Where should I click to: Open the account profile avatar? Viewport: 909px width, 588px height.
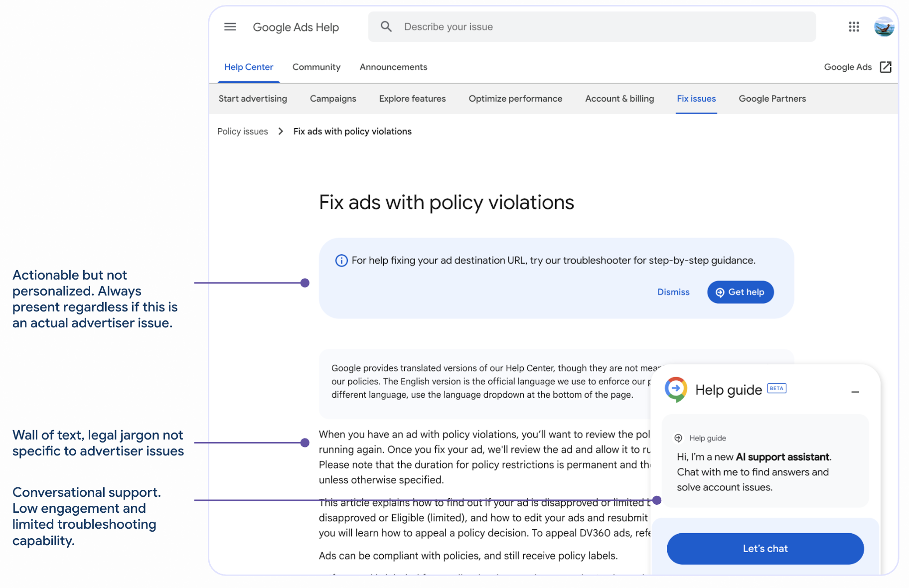point(884,27)
